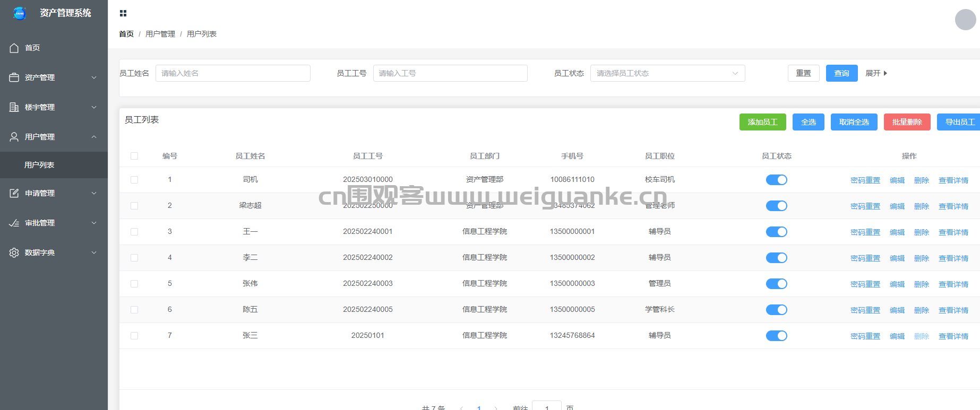The height and width of the screenshot is (410, 980).
Task: Tick the select-all checkbox in table header
Action: (134, 156)
